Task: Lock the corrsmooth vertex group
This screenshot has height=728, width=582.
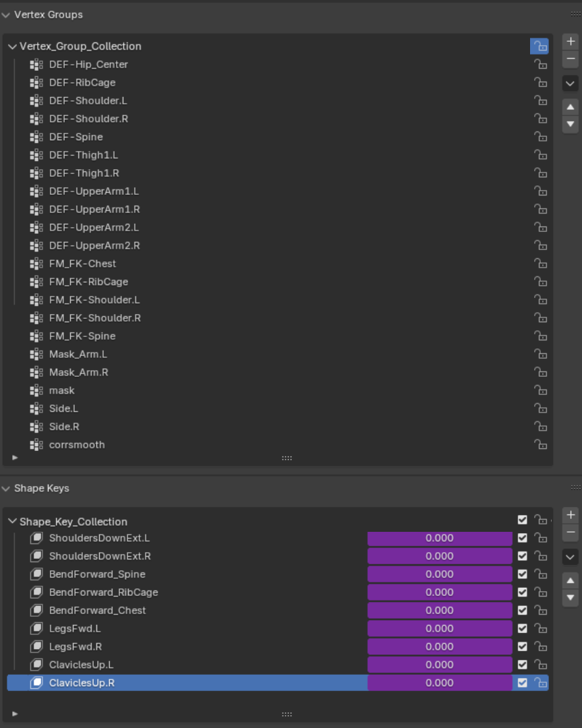Action: [x=540, y=445]
